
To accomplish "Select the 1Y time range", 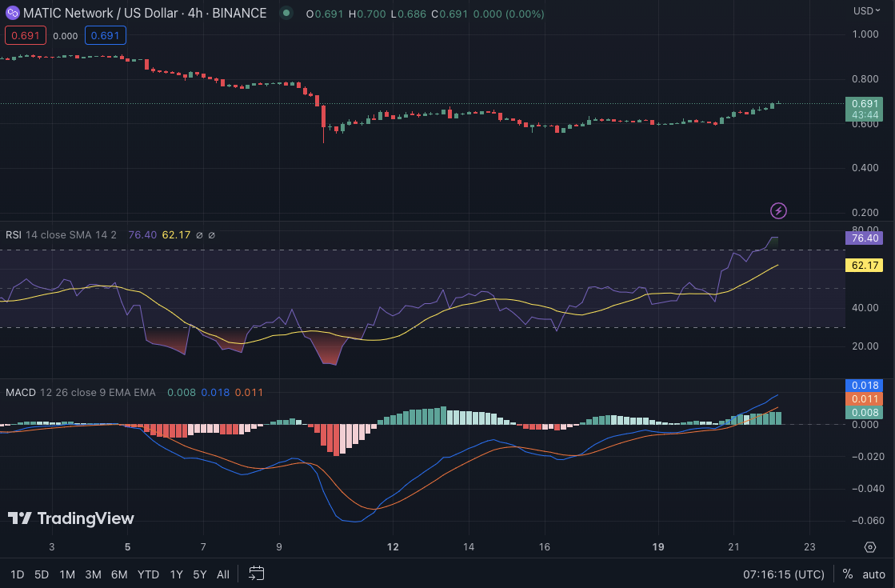I will tap(177, 574).
